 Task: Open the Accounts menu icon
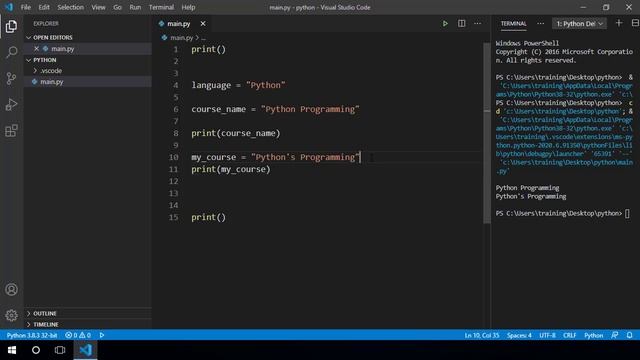coord(11,289)
